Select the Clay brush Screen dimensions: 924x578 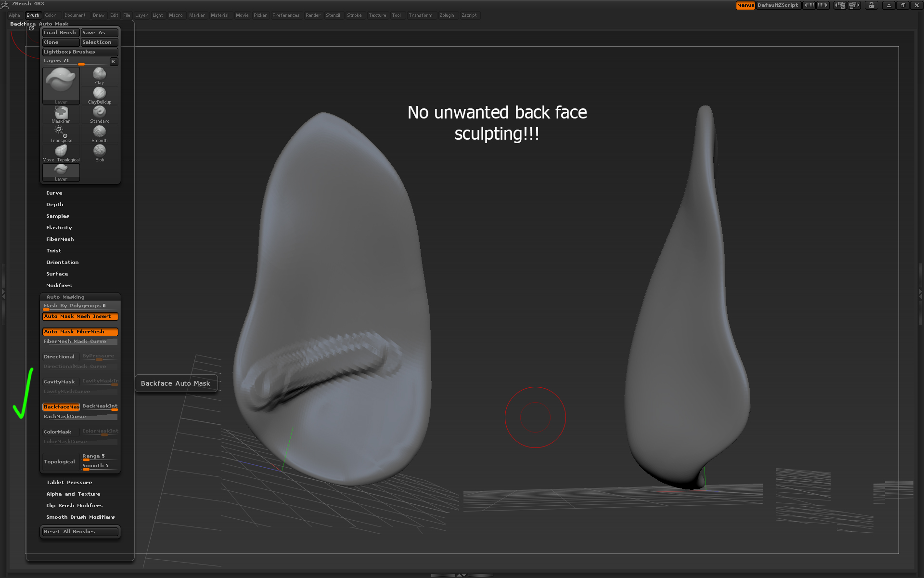[x=99, y=75]
